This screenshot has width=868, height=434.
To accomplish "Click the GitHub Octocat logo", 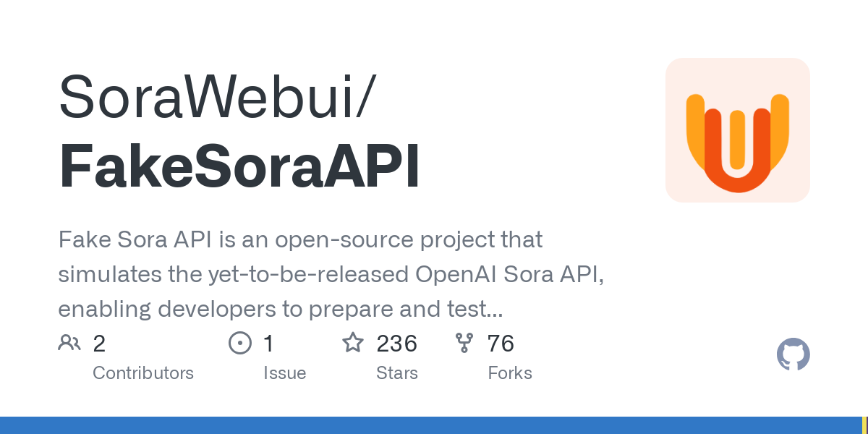I will (x=793, y=355).
